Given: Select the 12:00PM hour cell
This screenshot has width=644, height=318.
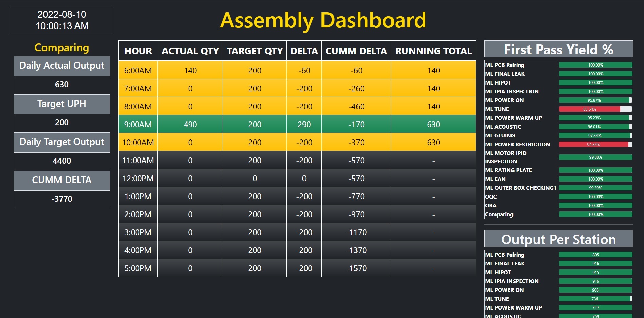Looking at the screenshot, I should point(138,178).
